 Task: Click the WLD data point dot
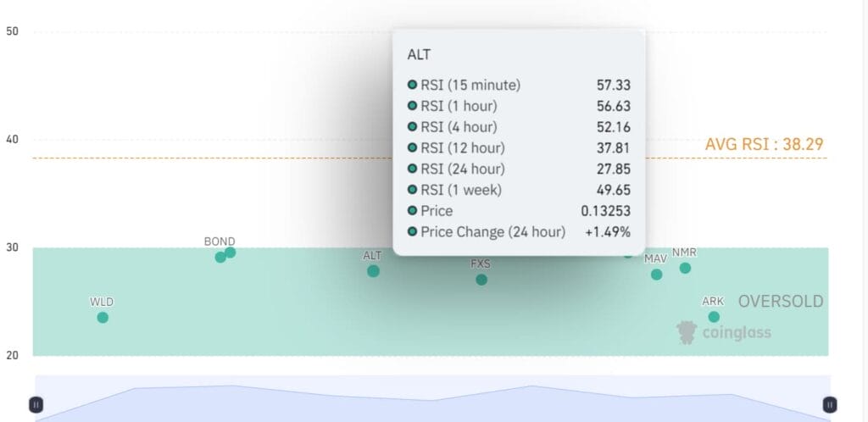click(x=103, y=318)
